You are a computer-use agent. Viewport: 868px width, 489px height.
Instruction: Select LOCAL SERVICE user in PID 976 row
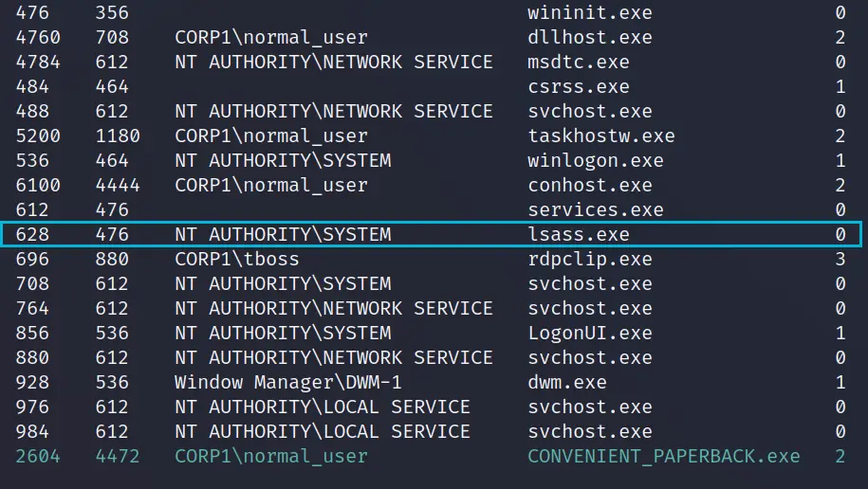click(x=323, y=407)
